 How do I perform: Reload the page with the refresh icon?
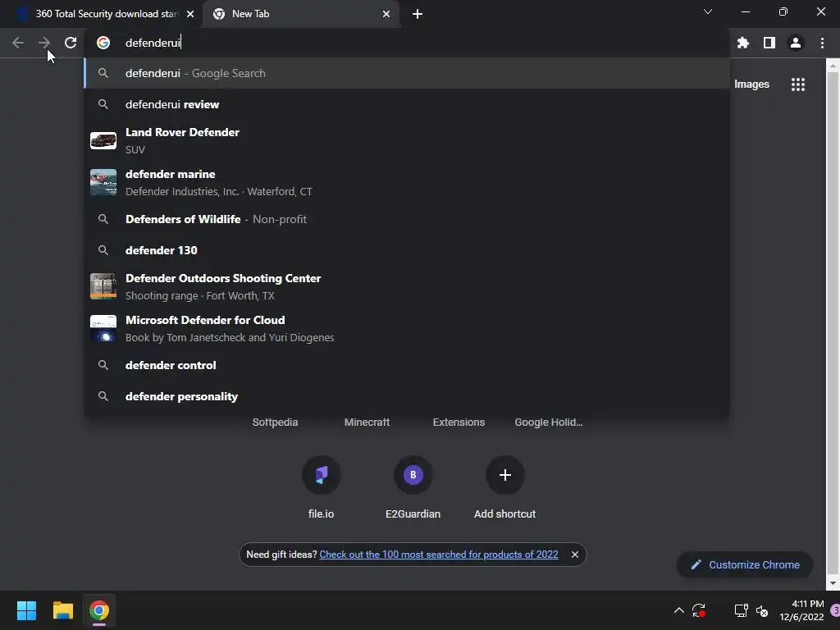pos(71,43)
